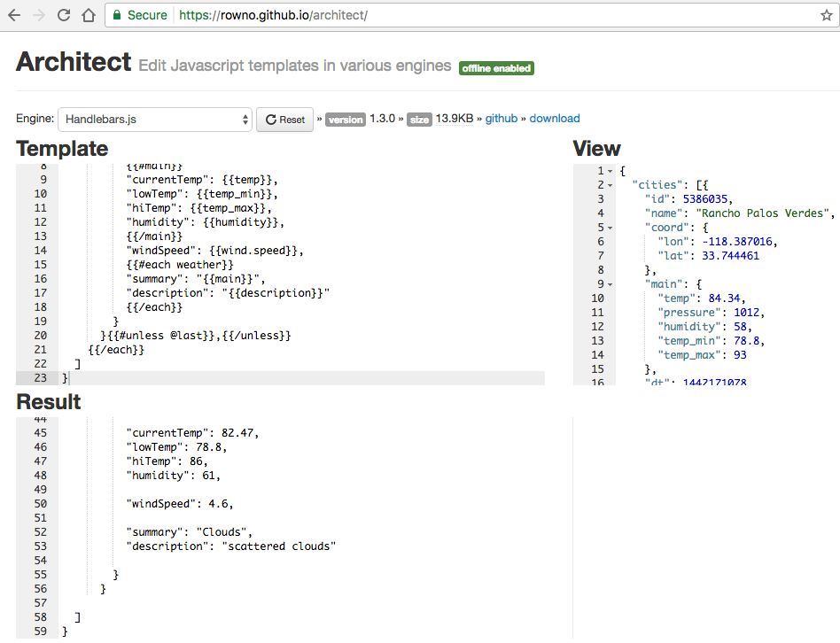The image size is (840, 643).
Task: Click the browser back arrow icon
Action: click(x=12, y=15)
